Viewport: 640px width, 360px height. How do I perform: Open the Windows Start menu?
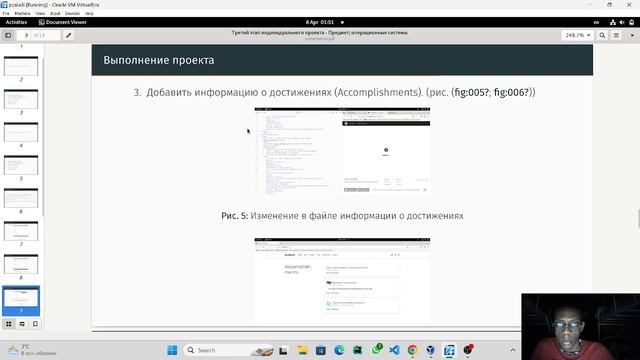(x=172, y=350)
